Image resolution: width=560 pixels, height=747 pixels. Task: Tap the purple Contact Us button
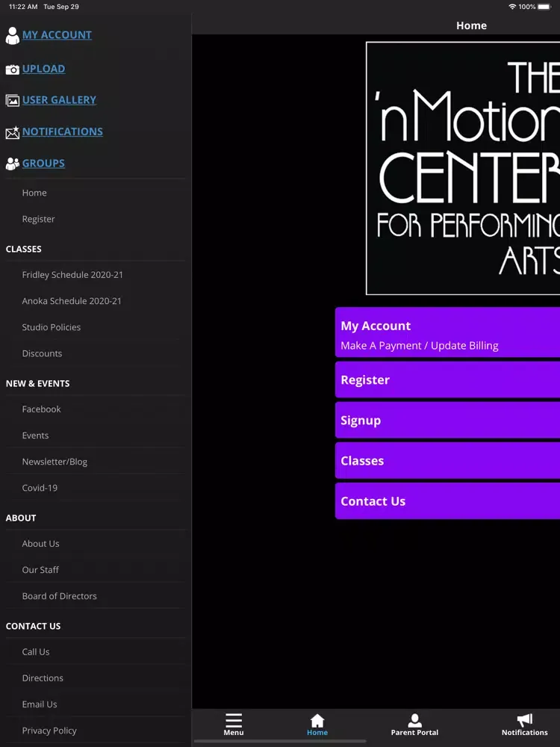[x=447, y=501]
